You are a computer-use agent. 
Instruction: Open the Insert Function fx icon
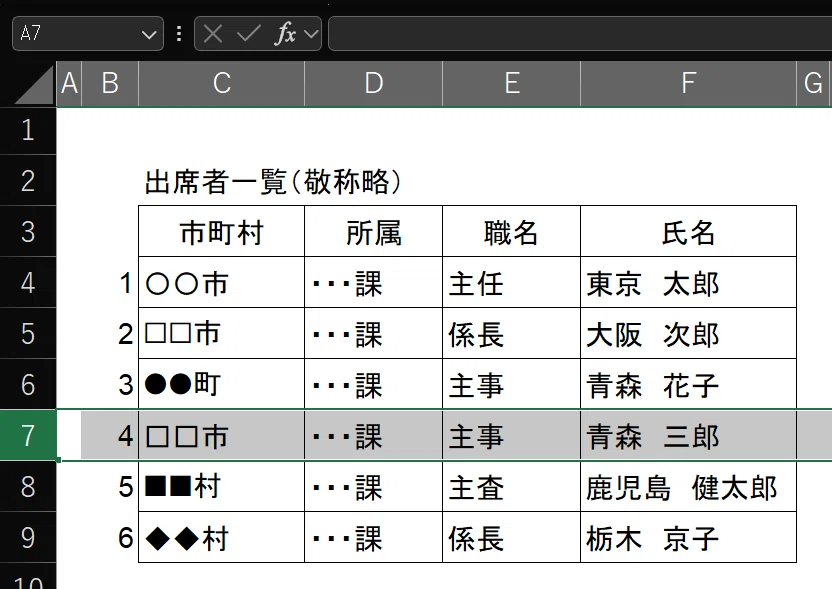tap(285, 34)
